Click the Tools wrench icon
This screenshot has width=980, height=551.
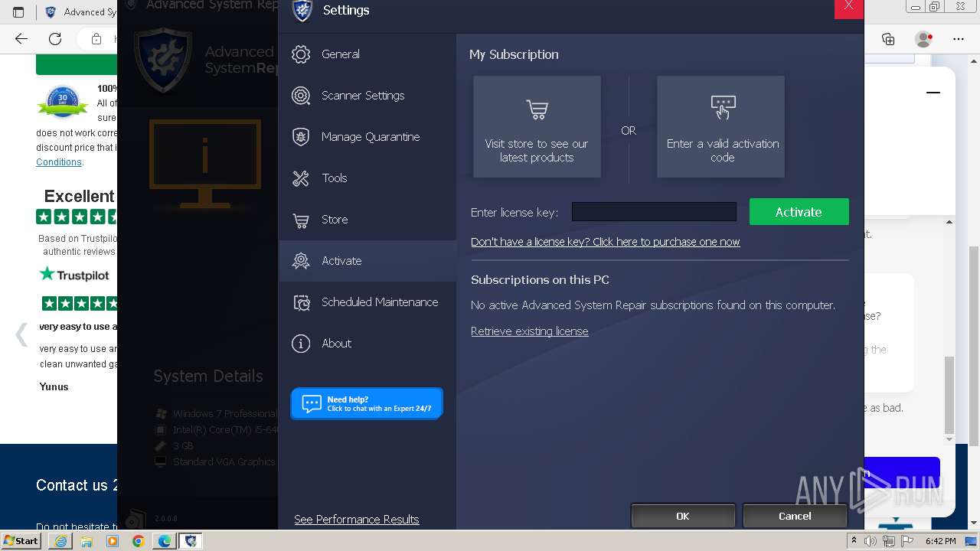[301, 178]
